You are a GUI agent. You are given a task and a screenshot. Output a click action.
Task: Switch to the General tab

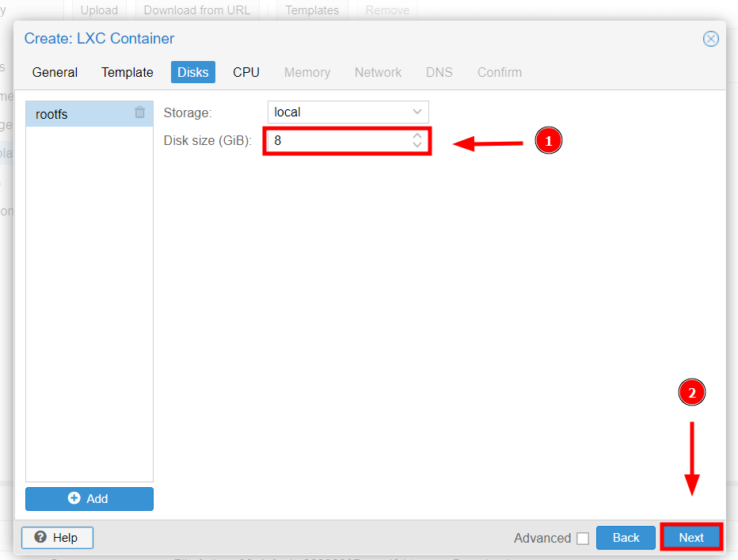pyautogui.click(x=55, y=72)
